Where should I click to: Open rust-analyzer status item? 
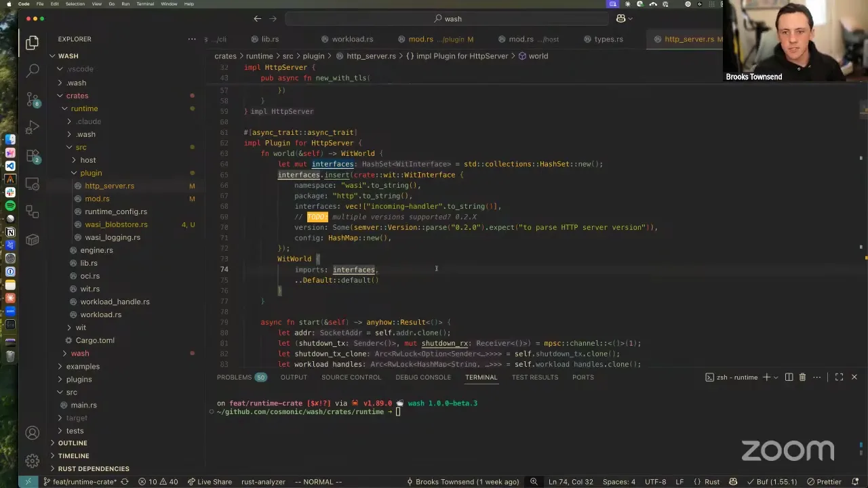[263, 482]
